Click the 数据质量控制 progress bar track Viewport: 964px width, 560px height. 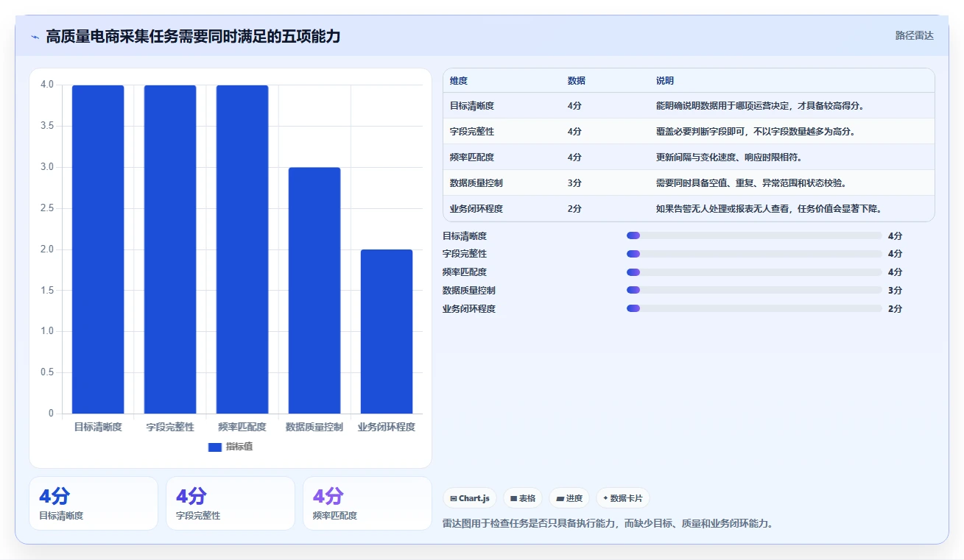[754, 290]
